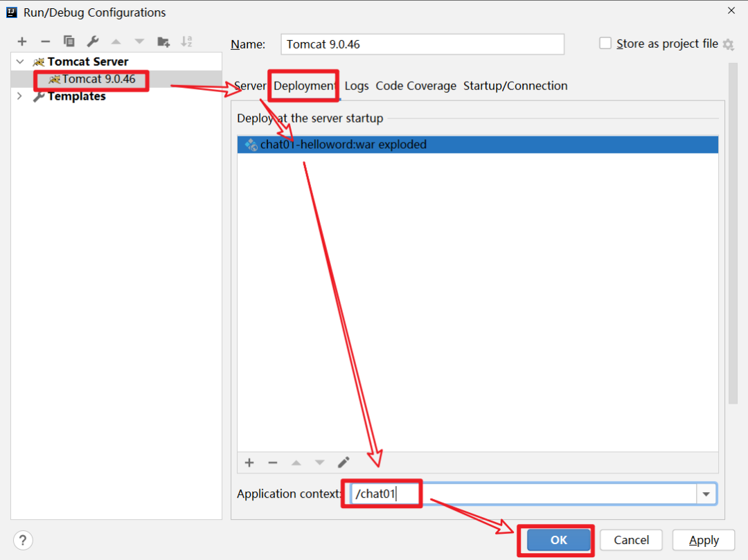Create new folder for configurations
This screenshot has width=748, height=560.
163,42
